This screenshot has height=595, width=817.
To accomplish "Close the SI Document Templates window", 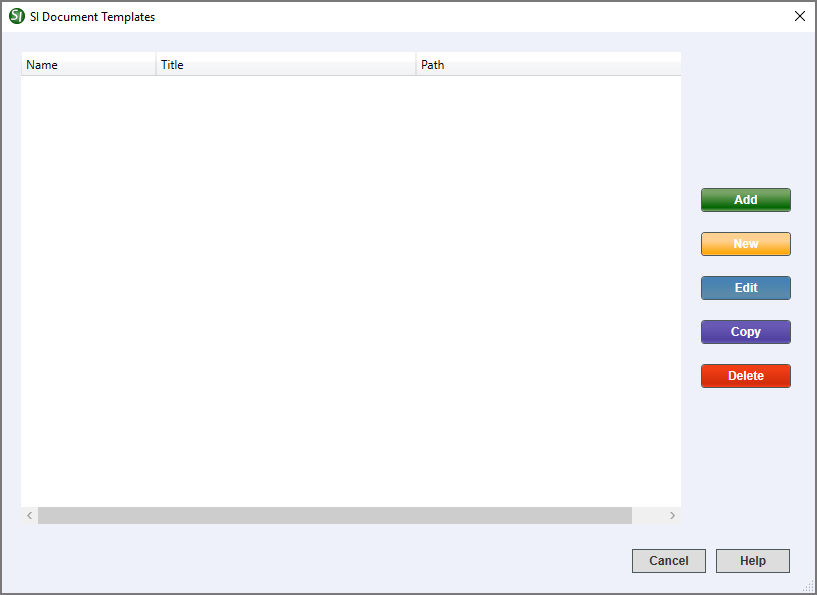I will [800, 16].
